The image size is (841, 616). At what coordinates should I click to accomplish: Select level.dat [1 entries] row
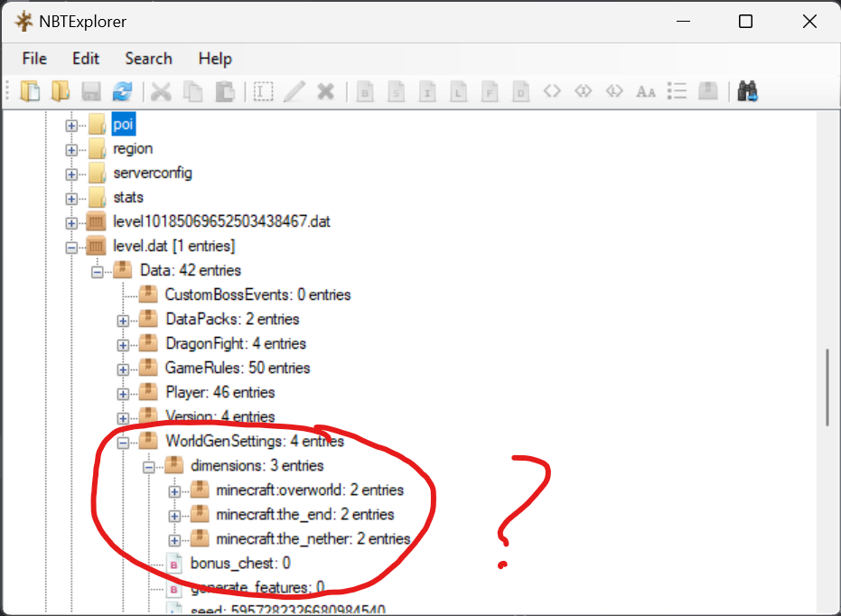(x=173, y=246)
